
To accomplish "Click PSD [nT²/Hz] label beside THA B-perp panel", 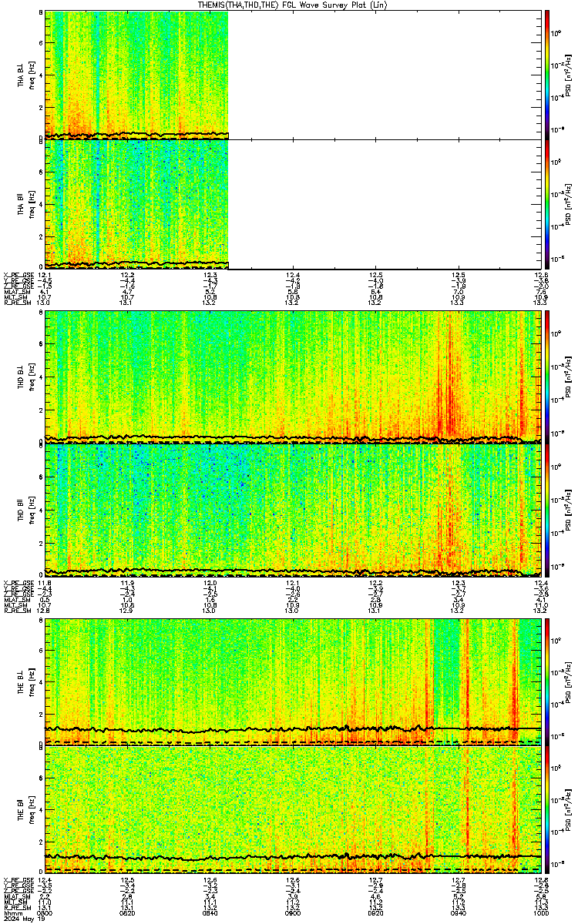I will 569,75.
